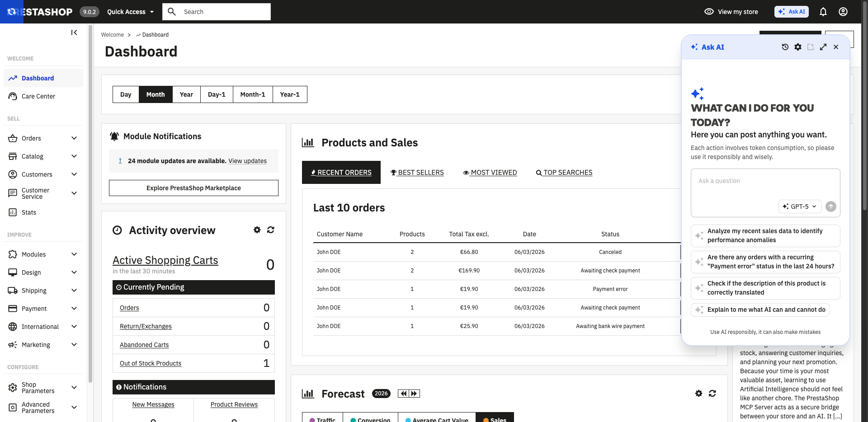Select the Day date range
The width and height of the screenshot is (868, 422).
(126, 94)
